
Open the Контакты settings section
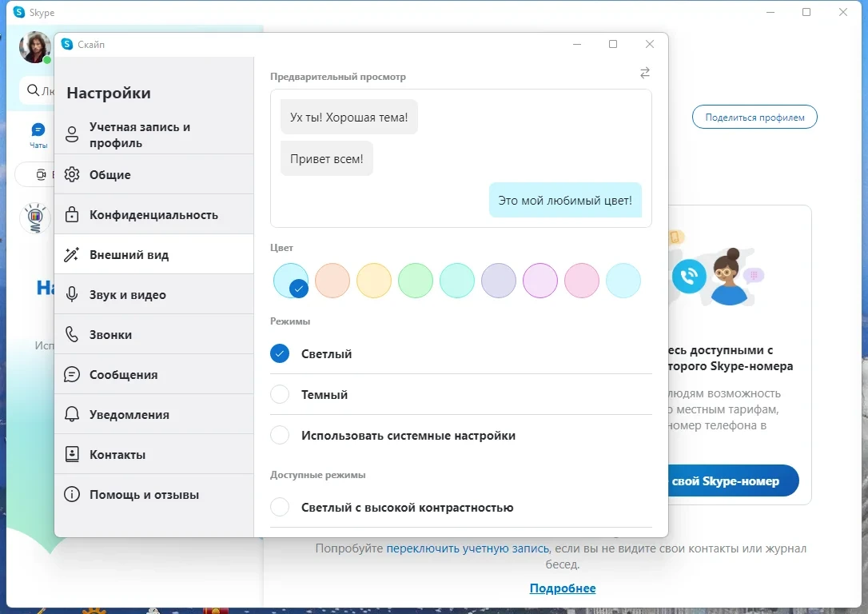point(154,454)
